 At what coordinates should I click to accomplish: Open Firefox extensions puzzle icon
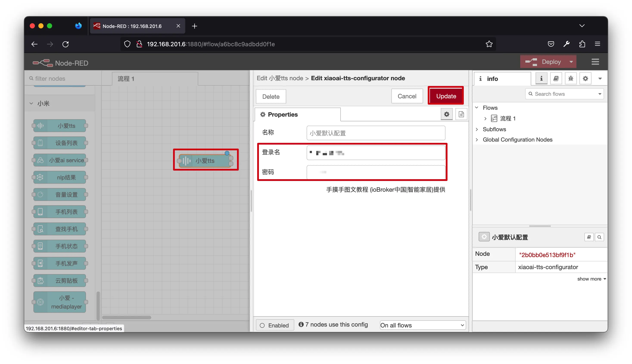point(582,44)
